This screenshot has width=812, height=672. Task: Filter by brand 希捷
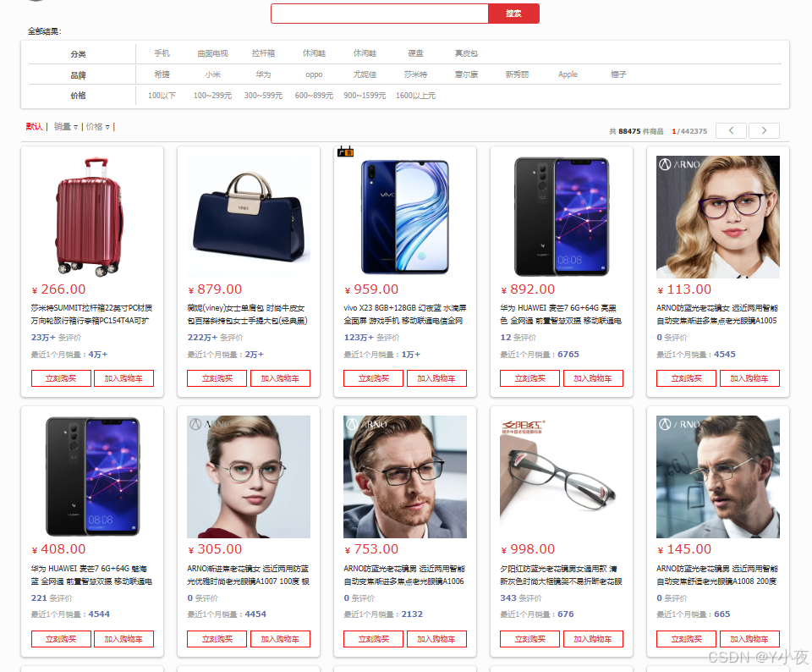click(x=162, y=74)
